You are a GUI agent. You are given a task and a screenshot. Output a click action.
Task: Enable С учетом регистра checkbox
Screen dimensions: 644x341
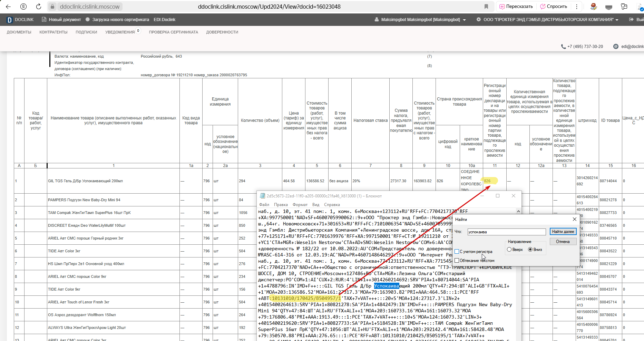pos(457,252)
